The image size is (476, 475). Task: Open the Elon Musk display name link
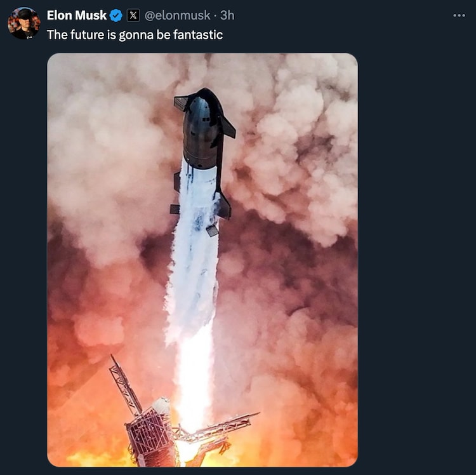[x=76, y=15]
